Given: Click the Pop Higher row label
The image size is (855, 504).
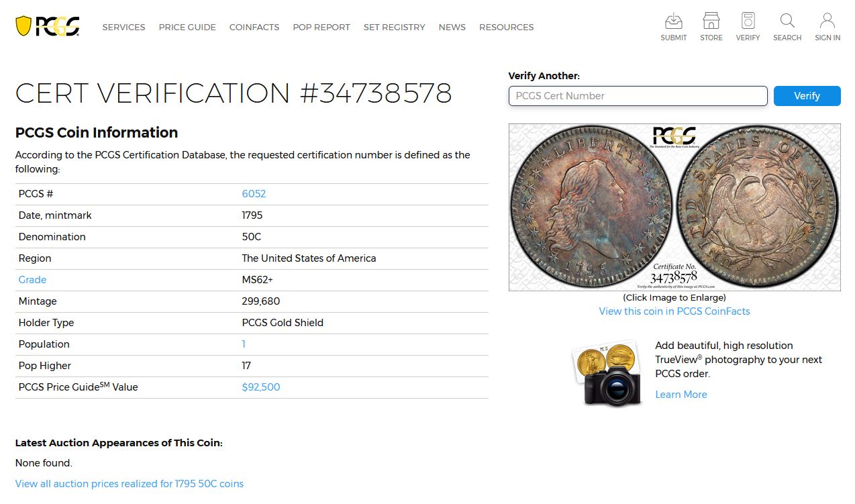Looking at the screenshot, I should [45, 366].
